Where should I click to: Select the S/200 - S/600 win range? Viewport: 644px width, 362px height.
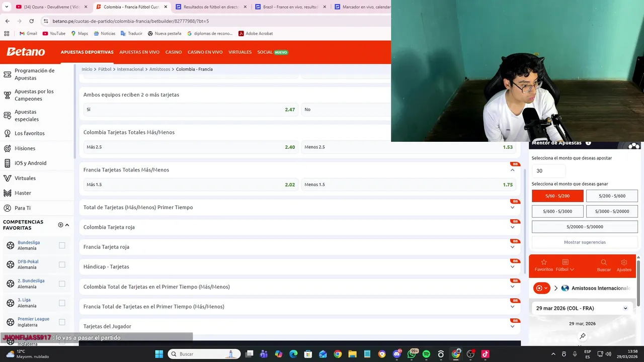tap(612, 196)
